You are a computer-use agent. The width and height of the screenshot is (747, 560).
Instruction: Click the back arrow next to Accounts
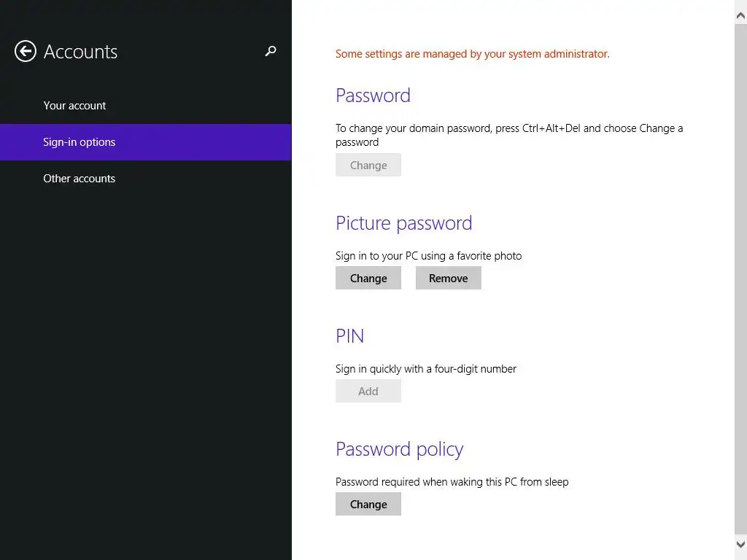26,51
